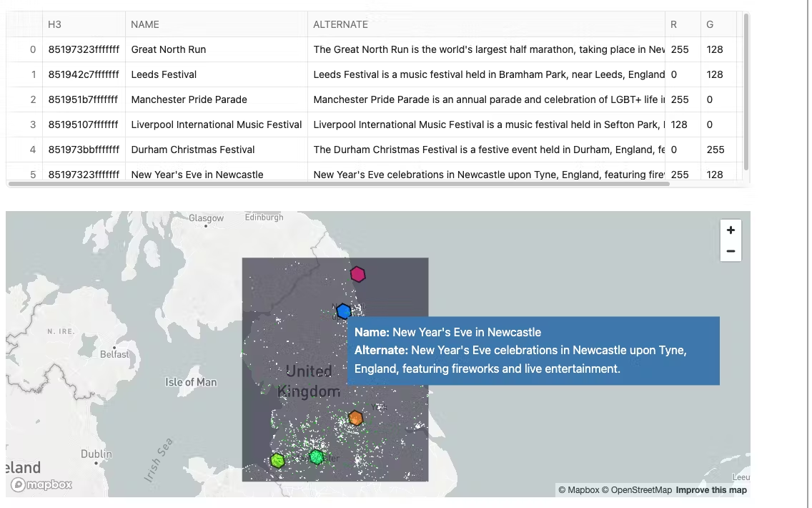Click the H3 column header
The image size is (812, 508).
54,24
